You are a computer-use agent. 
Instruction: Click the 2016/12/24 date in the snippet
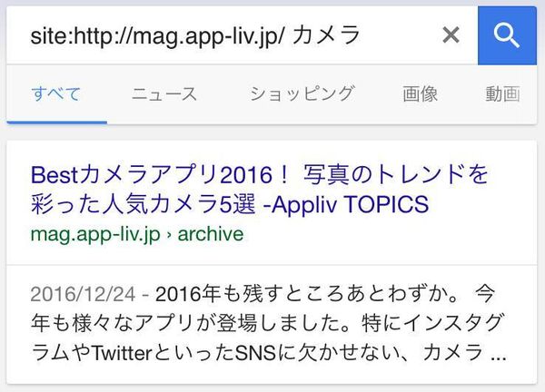click(83, 294)
